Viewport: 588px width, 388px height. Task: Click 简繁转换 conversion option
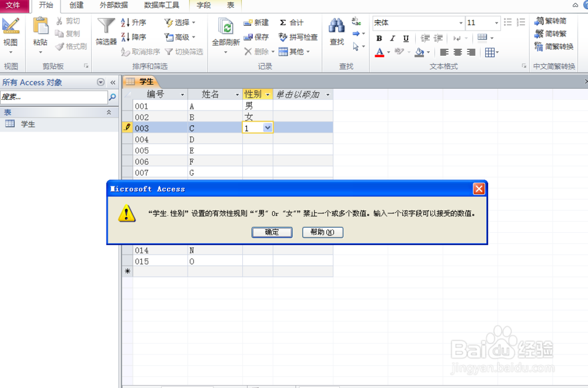[554, 46]
